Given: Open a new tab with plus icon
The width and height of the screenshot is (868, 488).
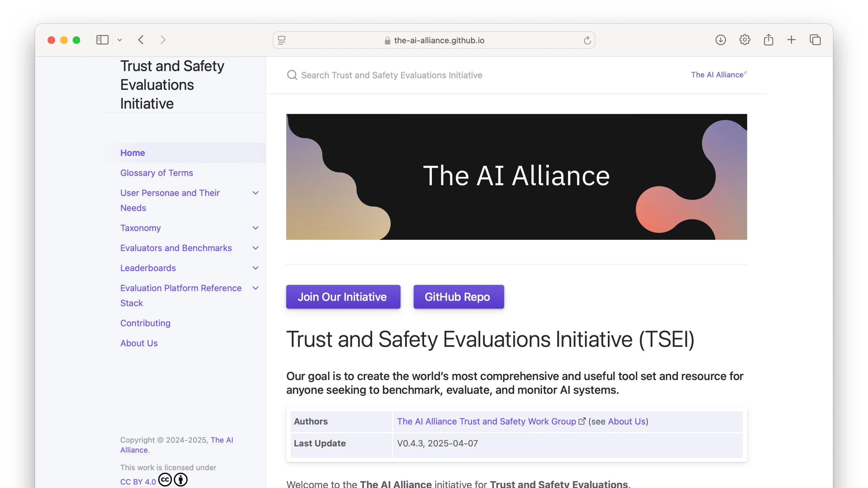Looking at the screenshot, I should [791, 40].
